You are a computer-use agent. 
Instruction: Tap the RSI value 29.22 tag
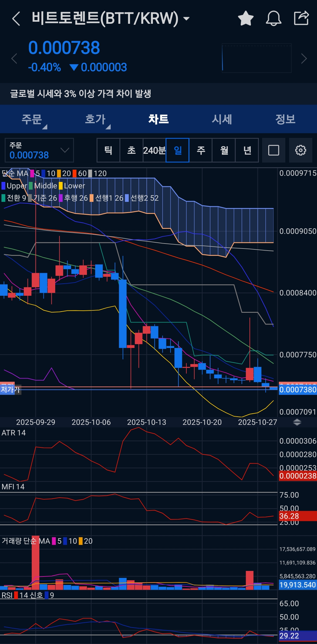pyautogui.click(x=298, y=636)
